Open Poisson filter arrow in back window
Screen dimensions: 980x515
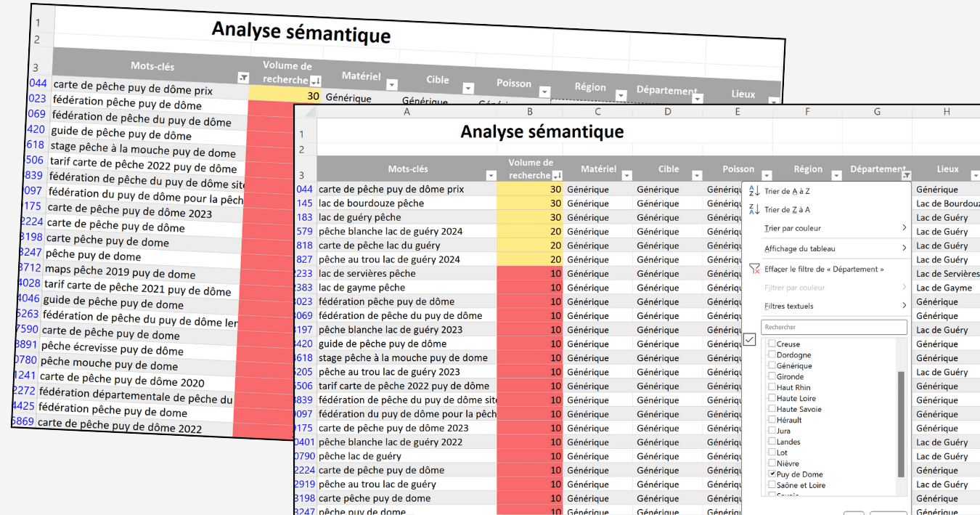(x=544, y=92)
